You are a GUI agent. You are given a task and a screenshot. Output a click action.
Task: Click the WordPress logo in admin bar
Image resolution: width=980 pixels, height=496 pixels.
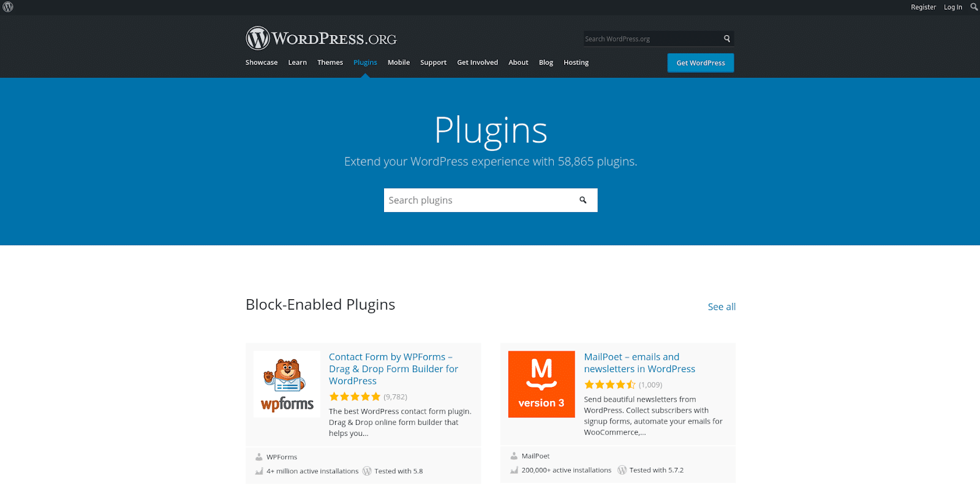(x=8, y=7)
